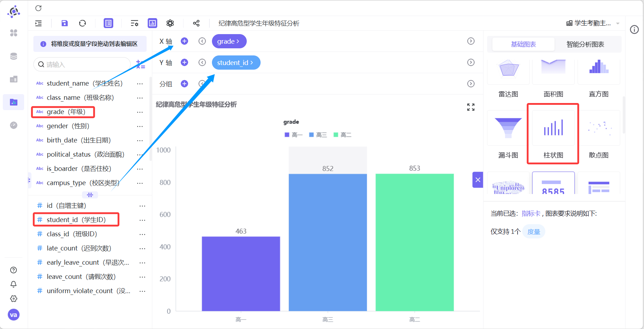Click the app logo in sidebar

pos(13,11)
